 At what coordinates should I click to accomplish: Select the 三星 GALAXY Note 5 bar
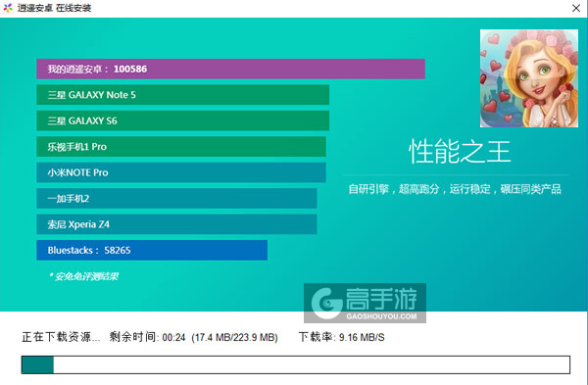click(x=182, y=95)
